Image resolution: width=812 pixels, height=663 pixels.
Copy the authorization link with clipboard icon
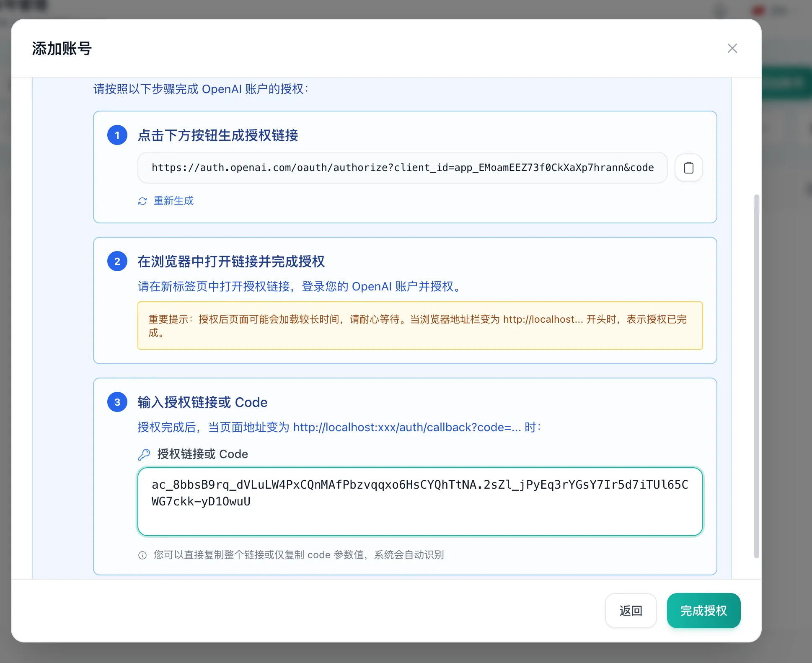click(x=688, y=168)
